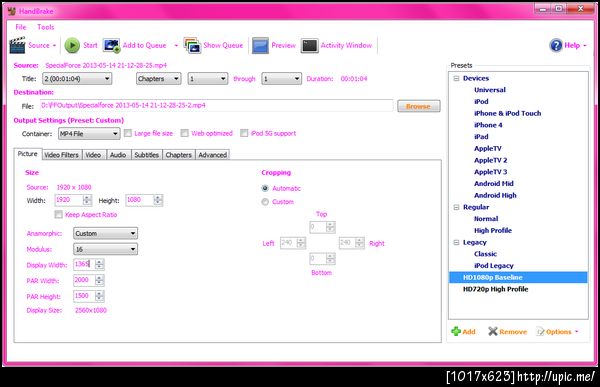Select Custom cropping radio button

pos(265,202)
